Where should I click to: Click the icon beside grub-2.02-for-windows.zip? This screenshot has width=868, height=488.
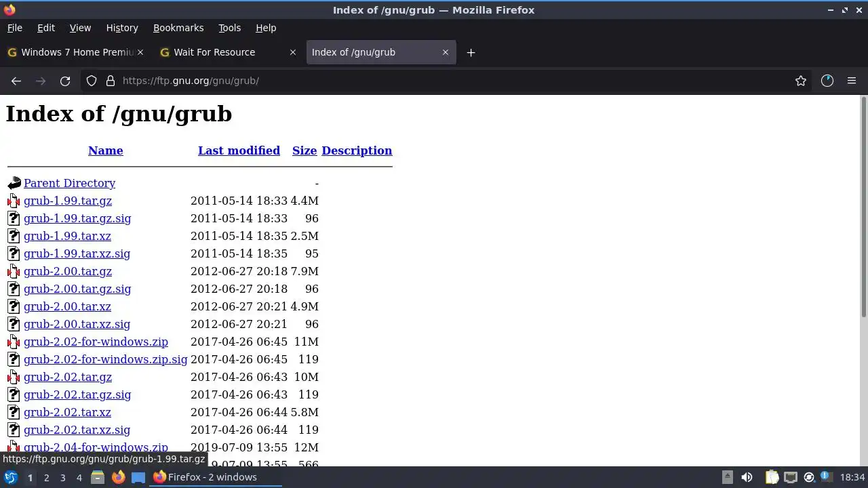(14, 342)
